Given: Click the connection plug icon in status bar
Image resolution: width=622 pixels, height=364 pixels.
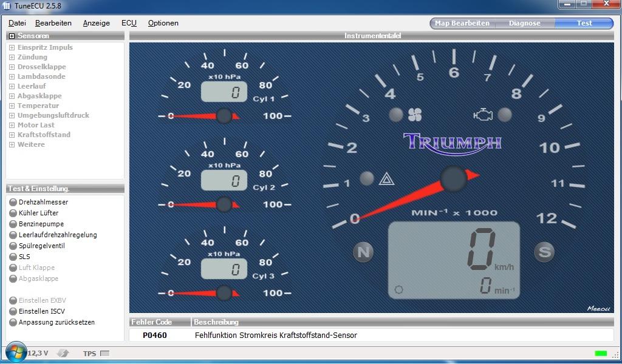Looking at the screenshot, I should click(63, 353).
